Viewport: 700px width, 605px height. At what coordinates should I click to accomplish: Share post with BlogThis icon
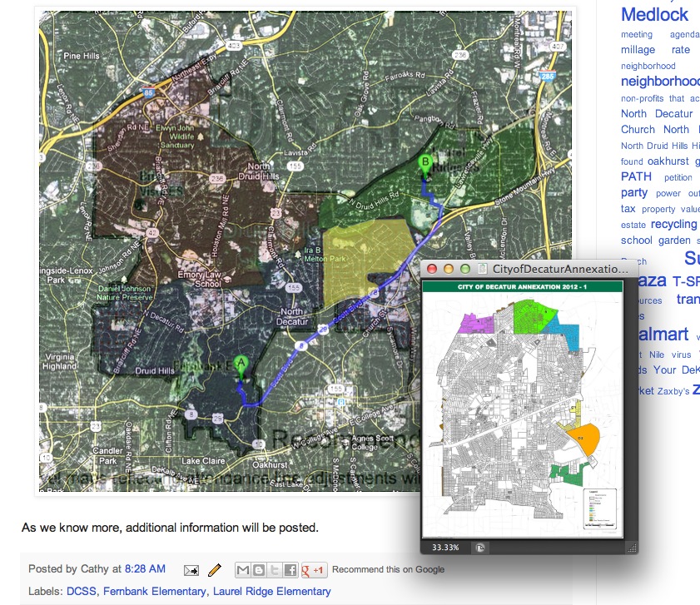tap(259, 570)
